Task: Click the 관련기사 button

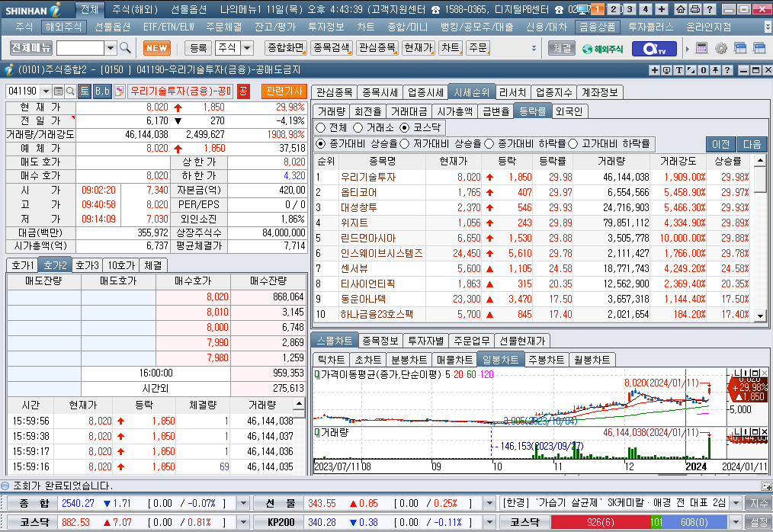Action: tap(284, 91)
